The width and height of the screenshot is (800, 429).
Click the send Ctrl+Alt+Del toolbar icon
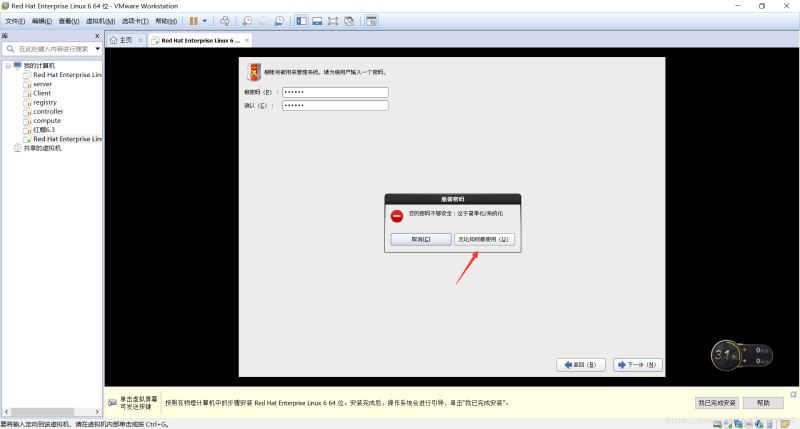[x=224, y=20]
